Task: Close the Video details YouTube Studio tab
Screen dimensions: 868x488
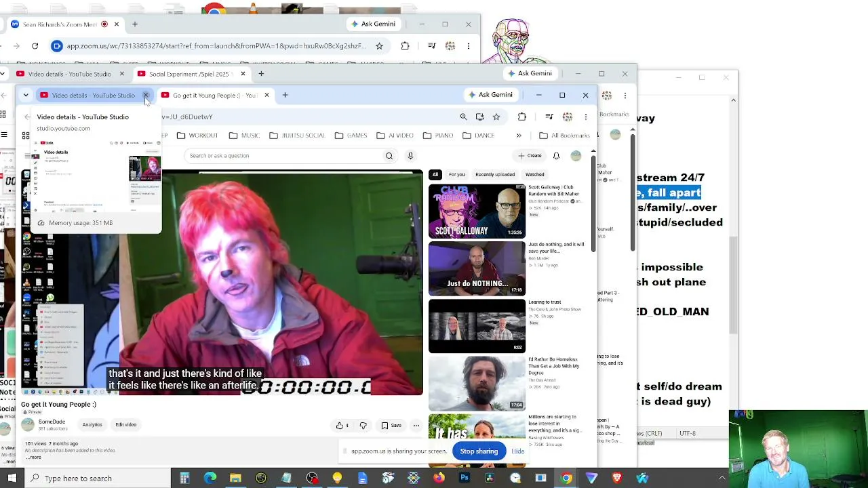Action: (x=145, y=95)
